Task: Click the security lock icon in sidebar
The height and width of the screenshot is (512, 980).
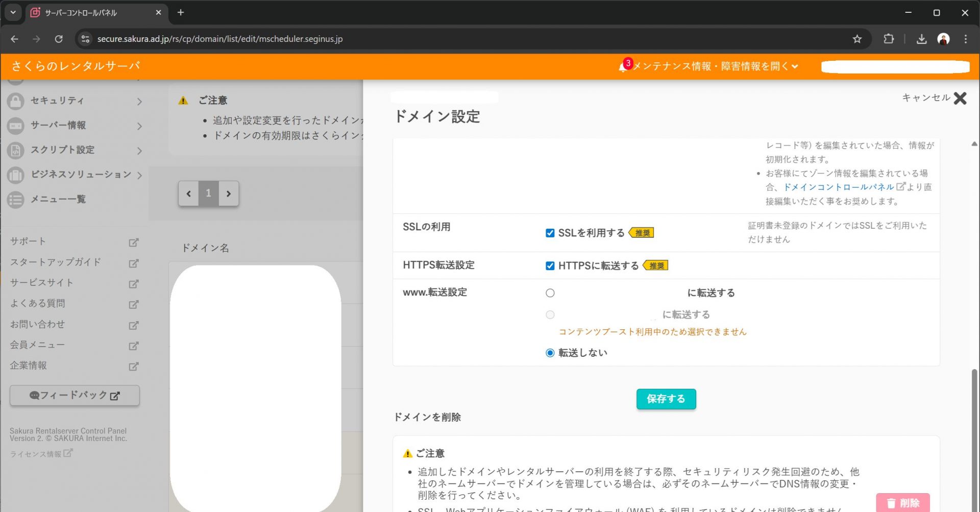Action: [x=15, y=101]
